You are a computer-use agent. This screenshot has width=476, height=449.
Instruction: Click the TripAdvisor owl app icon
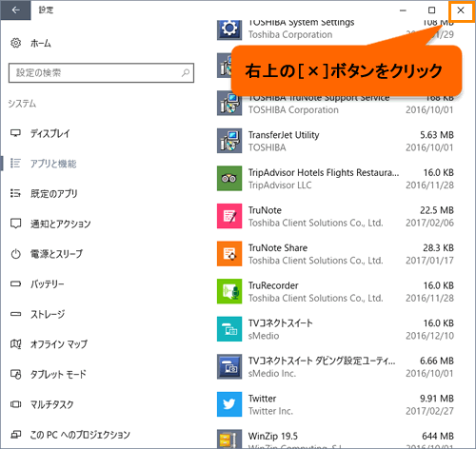click(229, 179)
